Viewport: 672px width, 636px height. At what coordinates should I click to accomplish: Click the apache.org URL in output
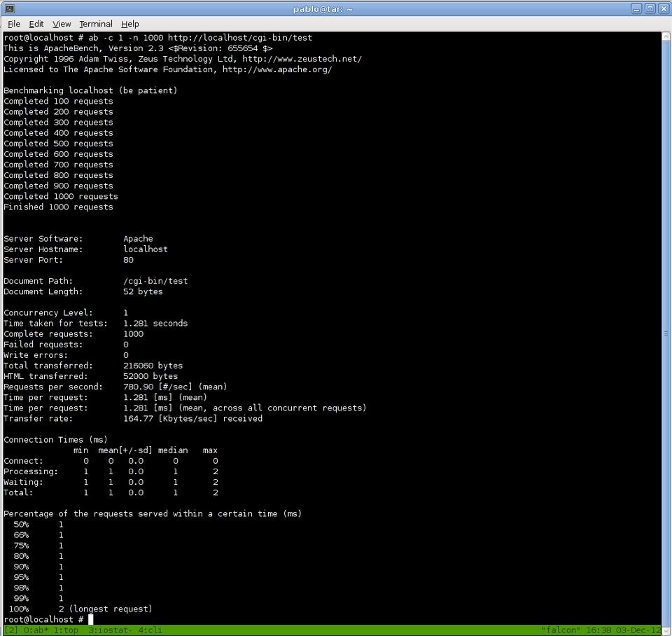(277, 69)
